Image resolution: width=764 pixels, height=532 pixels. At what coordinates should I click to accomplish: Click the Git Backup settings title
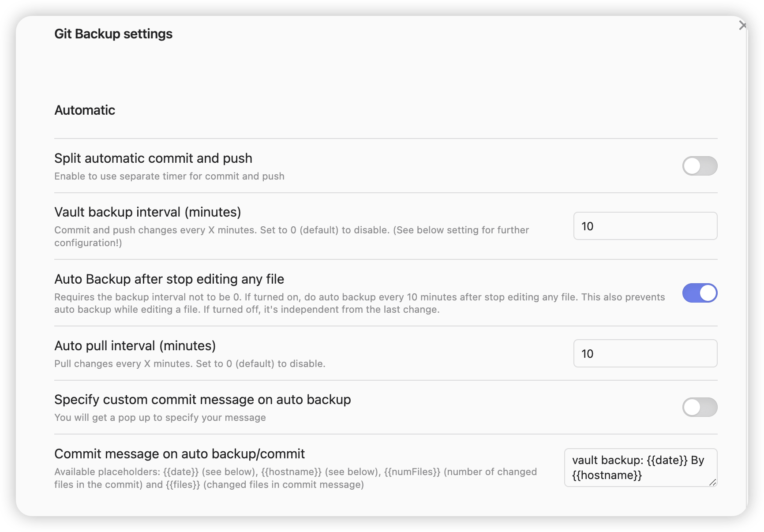point(113,34)
